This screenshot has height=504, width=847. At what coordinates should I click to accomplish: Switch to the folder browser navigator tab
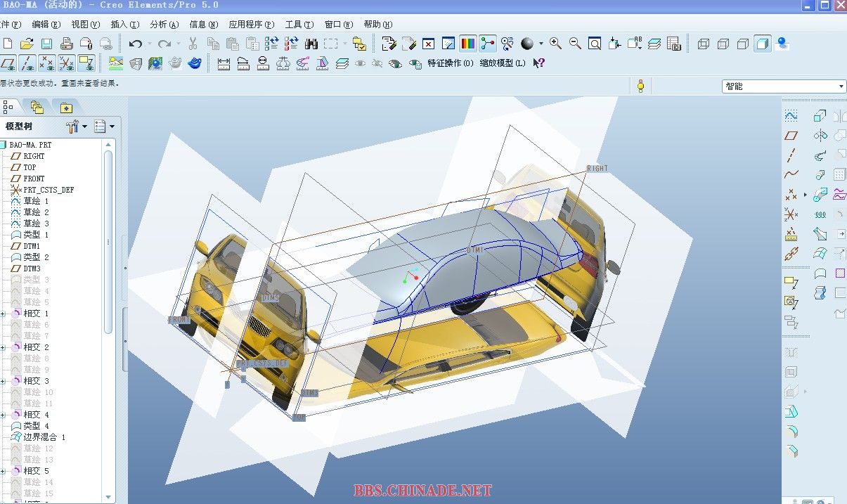37,108
